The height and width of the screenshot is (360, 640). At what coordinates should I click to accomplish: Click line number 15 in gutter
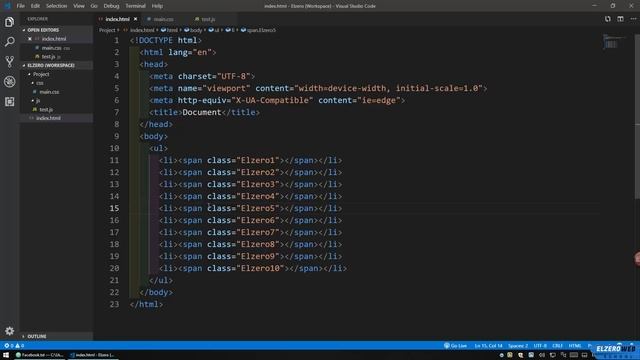(114, 208)
